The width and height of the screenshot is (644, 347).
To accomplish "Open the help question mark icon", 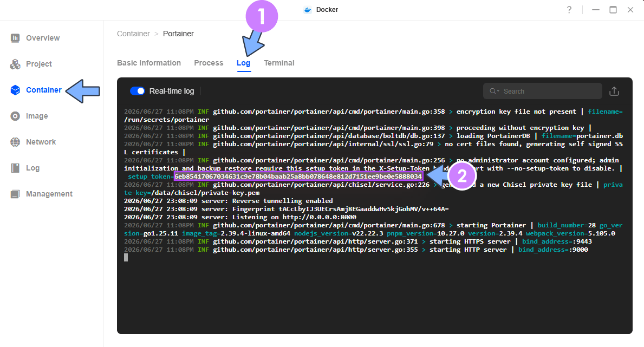I will pos(569,10).
